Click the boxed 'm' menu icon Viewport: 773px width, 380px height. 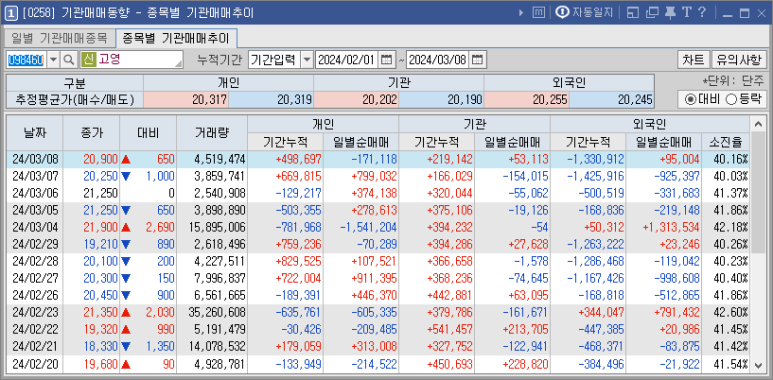click(538, 13)
